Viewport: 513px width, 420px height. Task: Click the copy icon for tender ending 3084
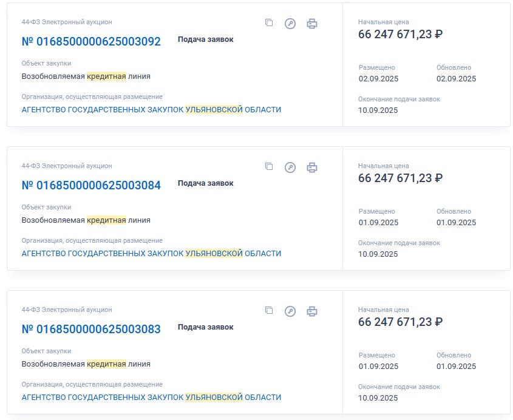pos(269,166)
